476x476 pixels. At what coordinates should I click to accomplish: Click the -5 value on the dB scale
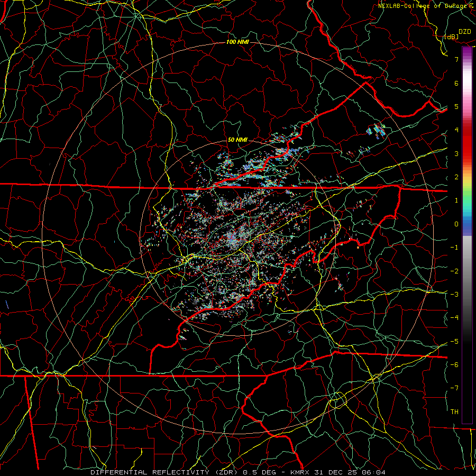454,342
